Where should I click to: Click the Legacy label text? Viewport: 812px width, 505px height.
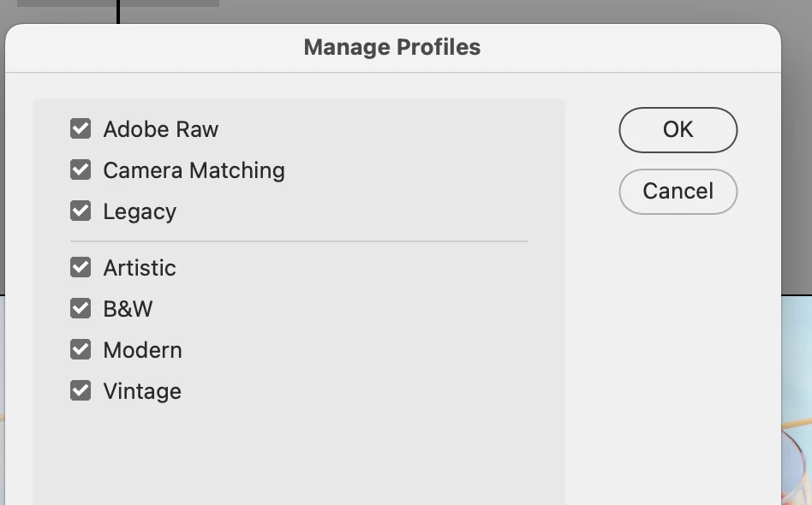click(140, 211)
